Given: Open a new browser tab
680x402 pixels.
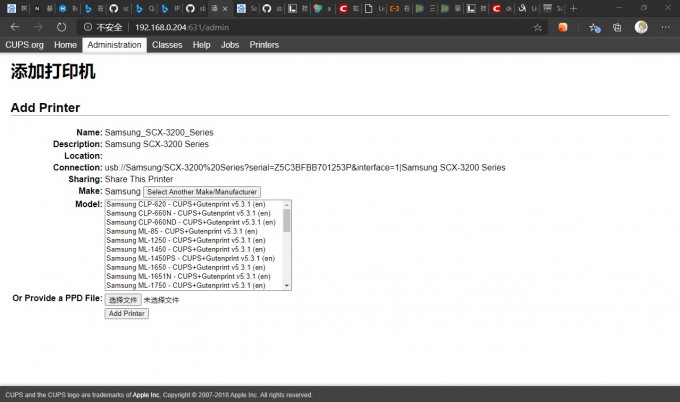Looking at the screenshot, I should click(x=573, y=8).
